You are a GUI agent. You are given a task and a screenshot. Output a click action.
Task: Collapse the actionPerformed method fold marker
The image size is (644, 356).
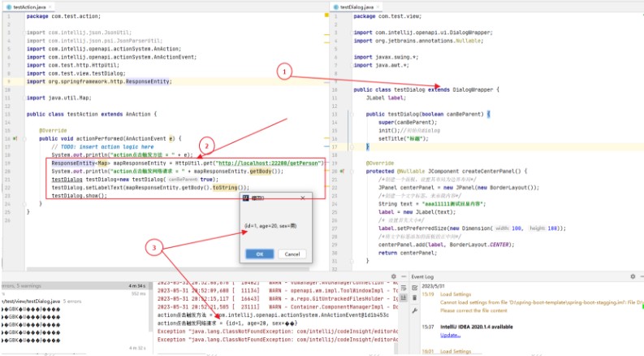pos(24,138)
